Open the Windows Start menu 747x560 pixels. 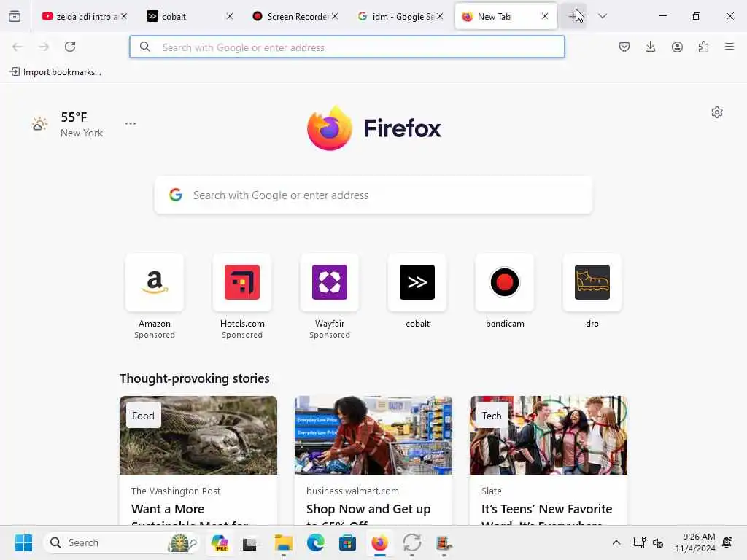pos(23,542)
